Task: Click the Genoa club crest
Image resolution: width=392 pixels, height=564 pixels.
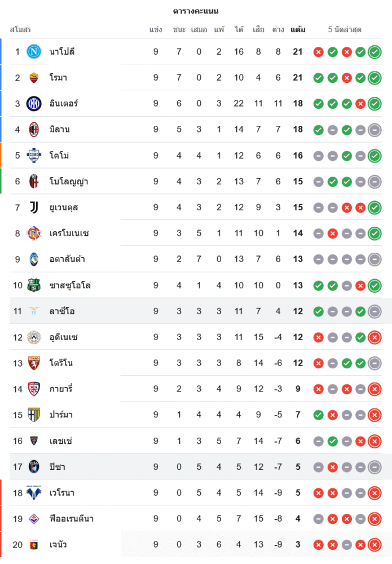Action: click(34, 545)
